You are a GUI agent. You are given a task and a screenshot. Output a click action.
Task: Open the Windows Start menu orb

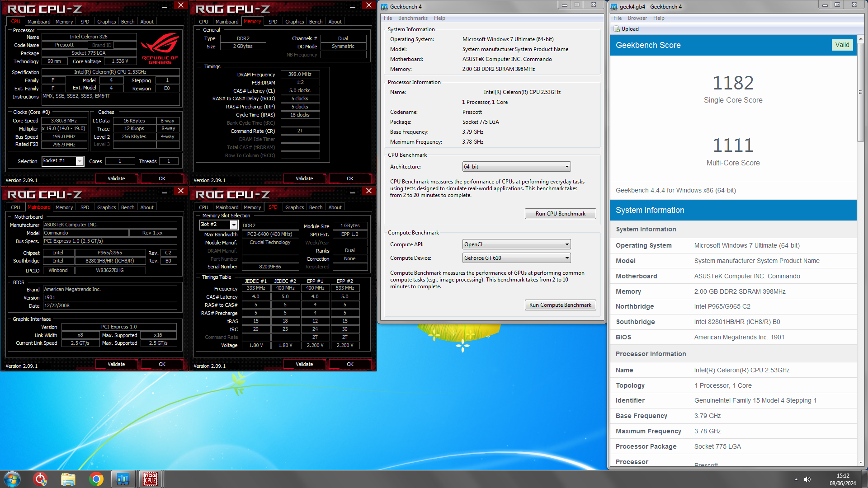coord(12,479)
